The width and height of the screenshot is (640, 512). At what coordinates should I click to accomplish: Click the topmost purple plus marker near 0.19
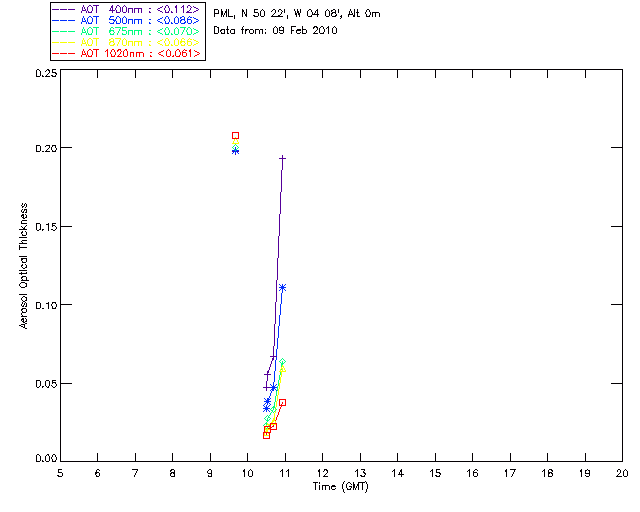[282, 158]
